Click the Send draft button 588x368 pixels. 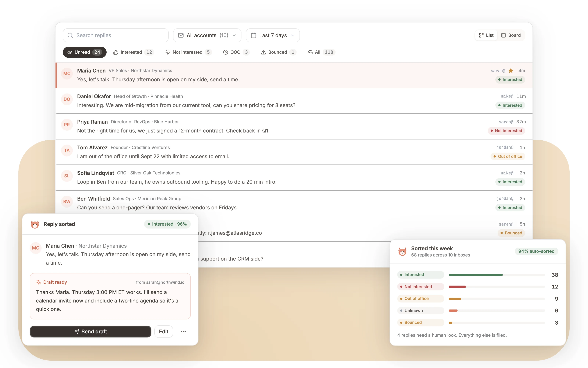point(91,332)
